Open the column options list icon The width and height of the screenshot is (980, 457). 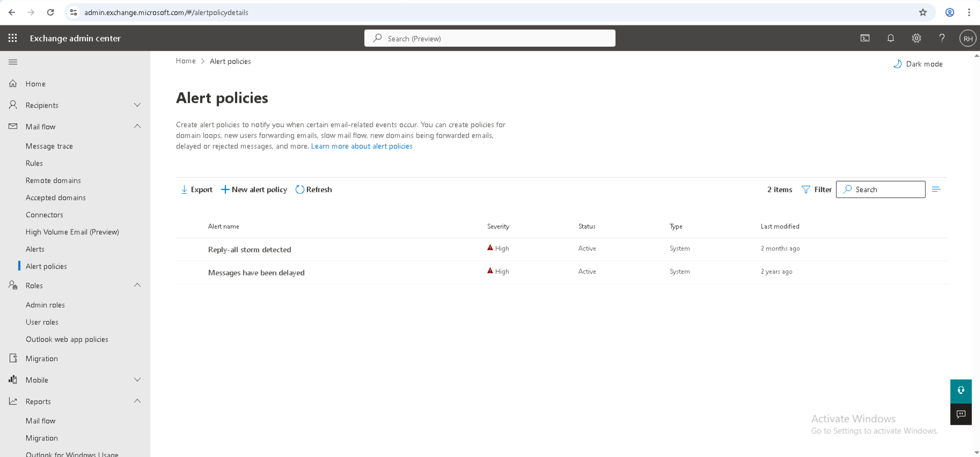(936, 189)
